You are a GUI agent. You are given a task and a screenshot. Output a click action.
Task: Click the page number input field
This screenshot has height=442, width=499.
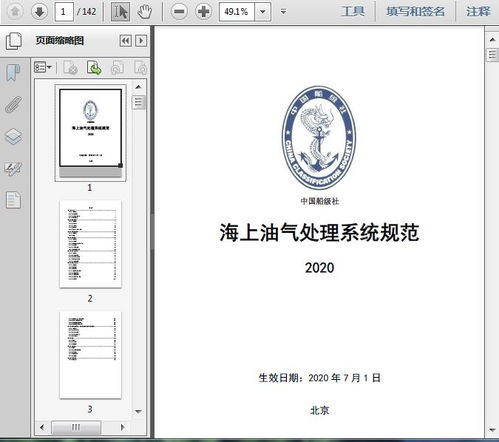tap(63, 12)
